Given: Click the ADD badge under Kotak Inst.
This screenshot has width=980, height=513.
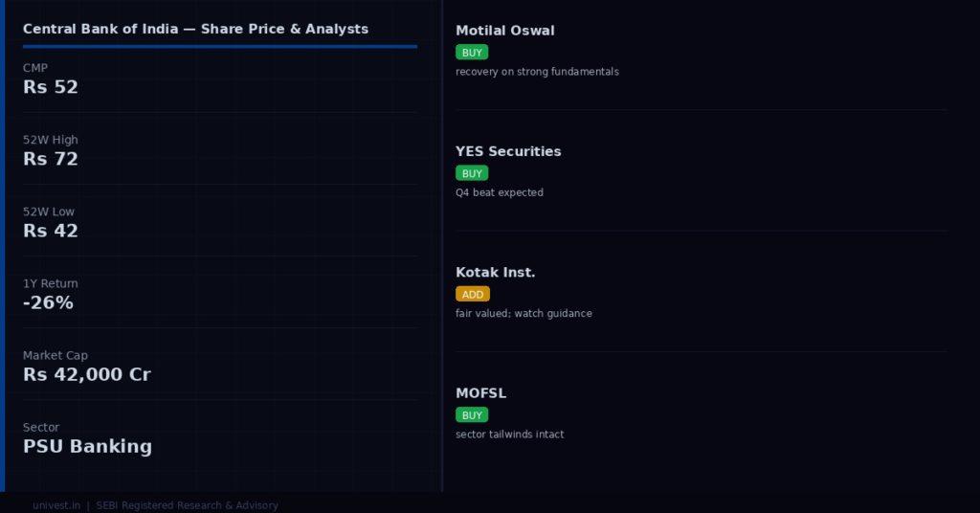Looking at the screenshot, I should [x=473, y=294].
